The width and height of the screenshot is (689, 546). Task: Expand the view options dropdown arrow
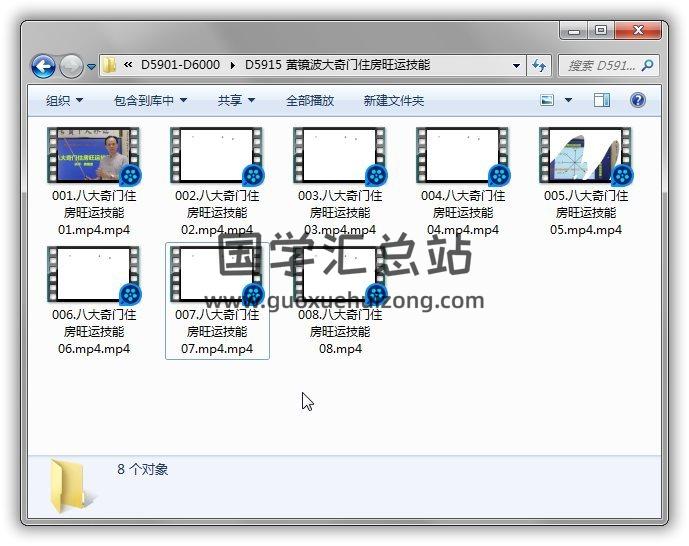click(x=569, y=101)
